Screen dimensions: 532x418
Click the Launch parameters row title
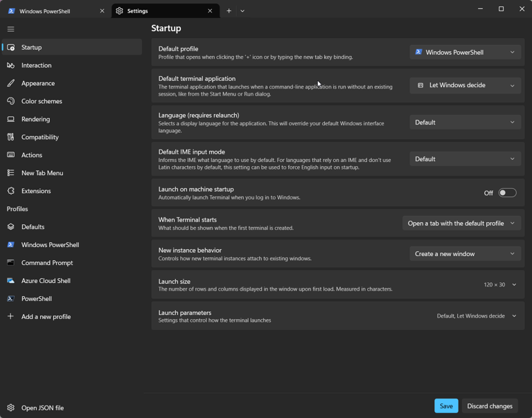pyautogui.click(x=185, y=313)
